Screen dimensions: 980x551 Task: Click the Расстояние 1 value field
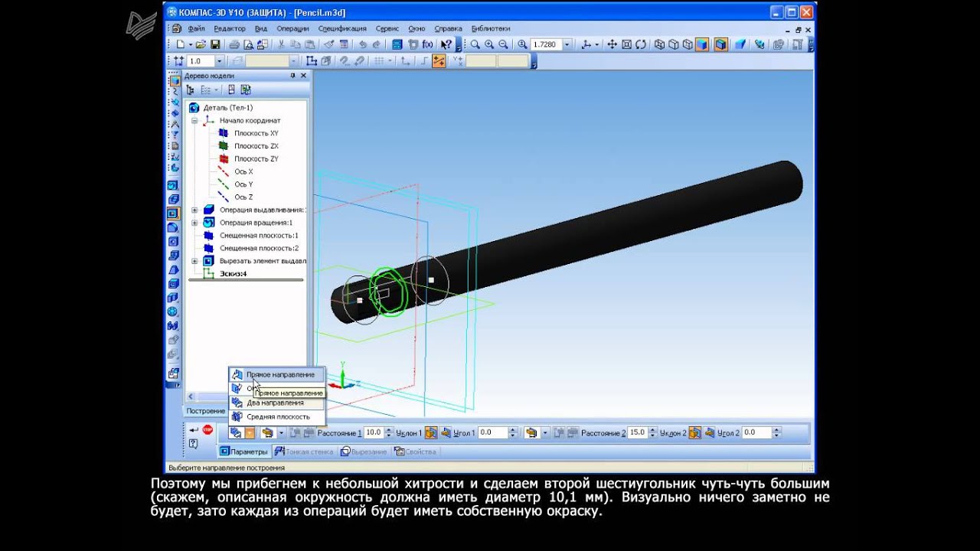374,432
